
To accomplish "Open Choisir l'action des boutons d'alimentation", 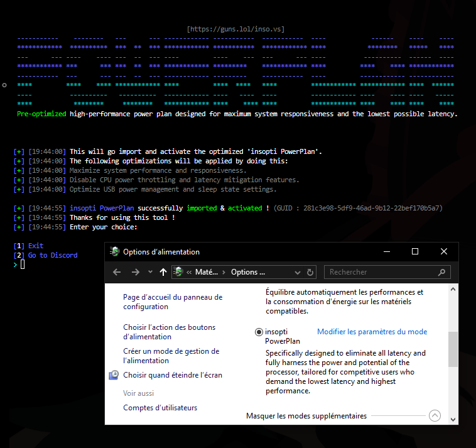I will coord(169,332).
